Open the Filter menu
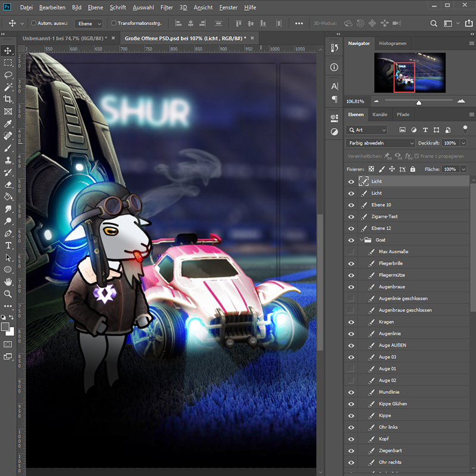The height and width of the screenshot is (476, 476). [167, 7]
